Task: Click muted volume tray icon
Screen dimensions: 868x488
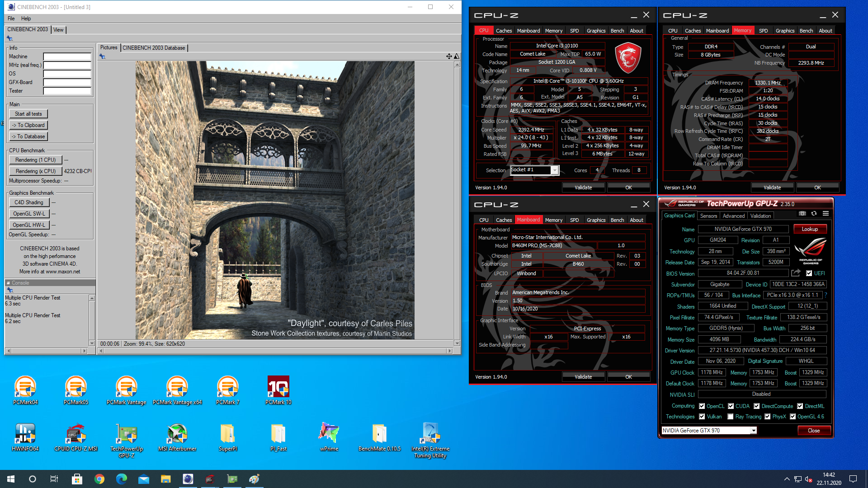Action: pos(809,479)
